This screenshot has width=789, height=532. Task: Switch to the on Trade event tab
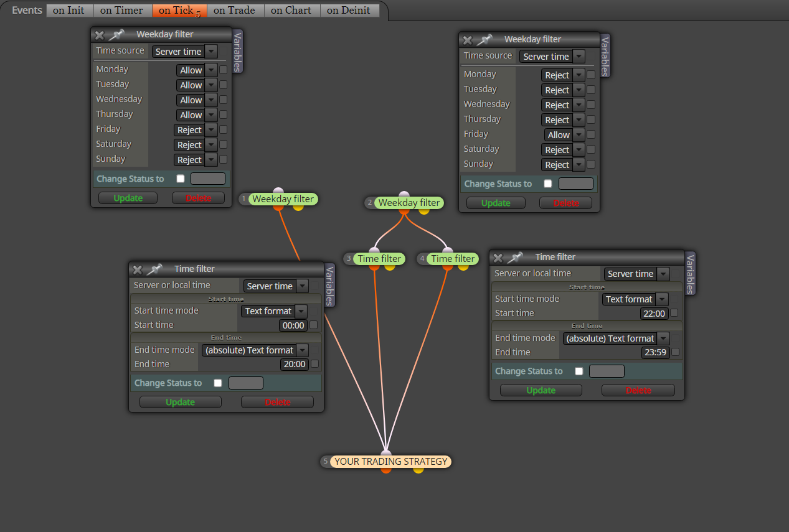click(234, 10)
